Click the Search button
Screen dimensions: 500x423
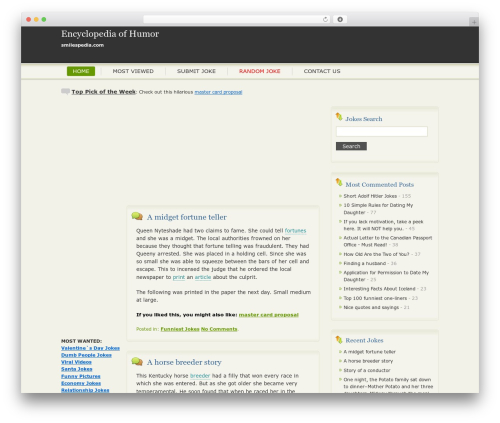(x=351, y=146)
